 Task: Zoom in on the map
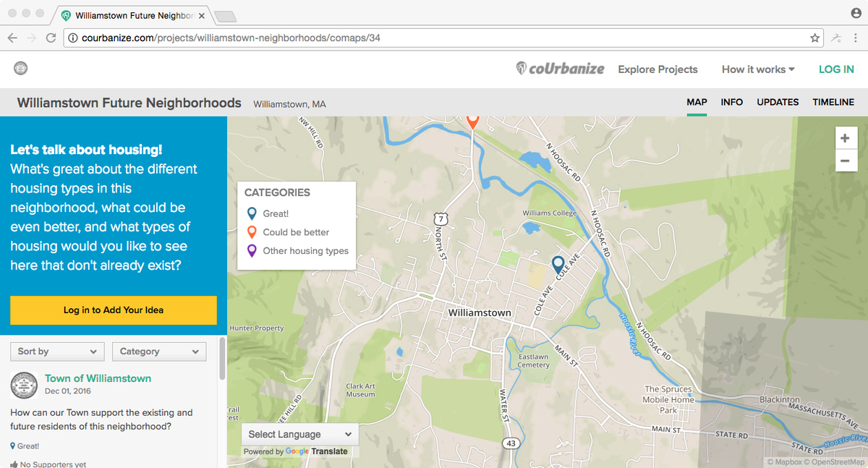click(845, 139)
